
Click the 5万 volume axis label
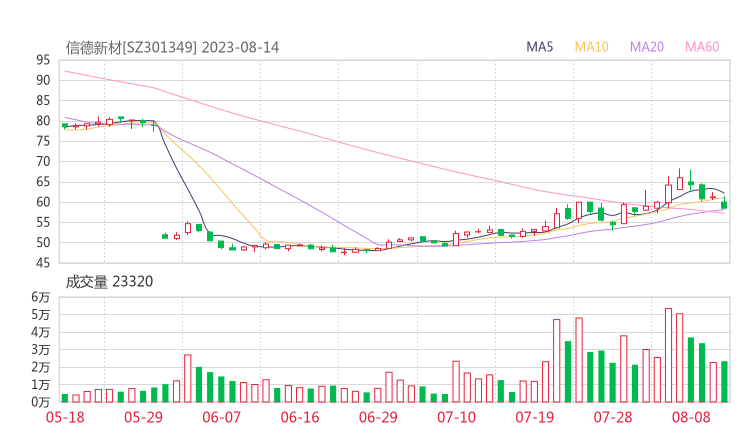[41, 314]
